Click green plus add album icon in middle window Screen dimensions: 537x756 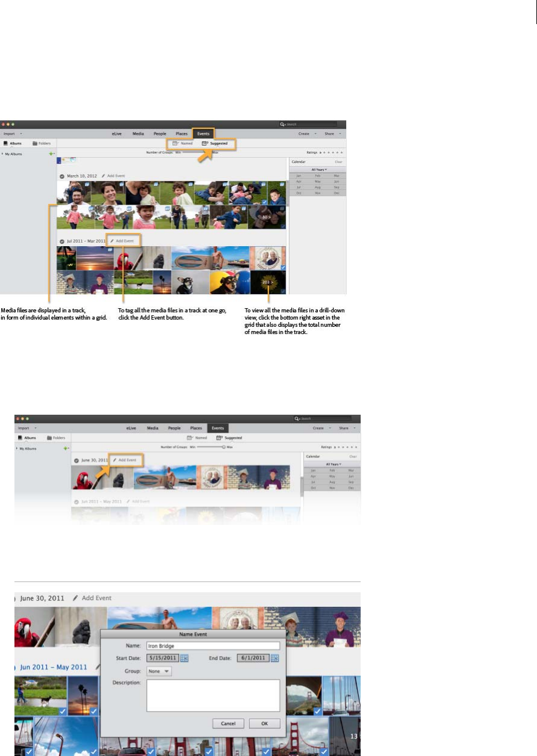pyautogui.click(x=66, y=448)
